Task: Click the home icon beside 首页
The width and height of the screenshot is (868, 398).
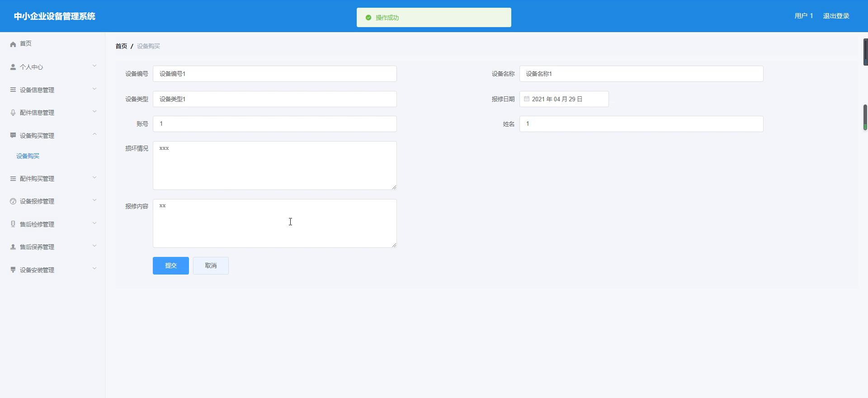Action: (13, 44)
